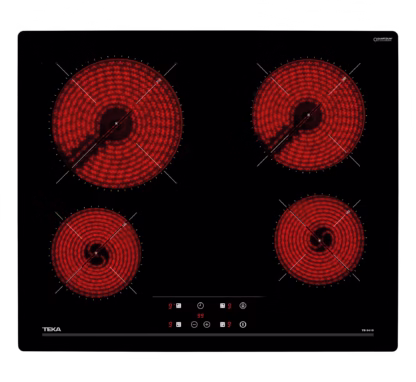Image resolution: width=416 pixels, height=382 pixels.
Task: Click the rear-right burner
Action: 308,115
